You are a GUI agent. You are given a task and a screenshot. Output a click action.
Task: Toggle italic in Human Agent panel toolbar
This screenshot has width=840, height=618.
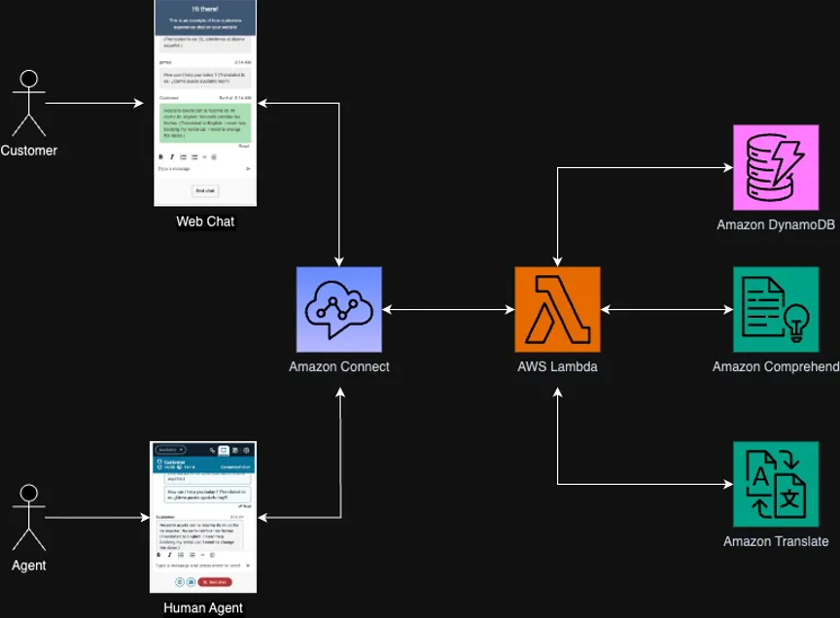[169, 555]
